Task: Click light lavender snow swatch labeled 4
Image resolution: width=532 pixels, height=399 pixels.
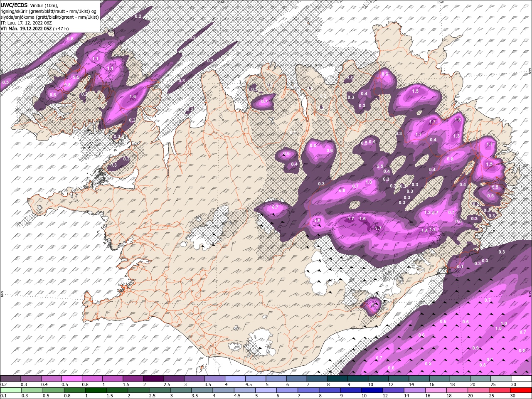Action: click(x=235, y=379)
